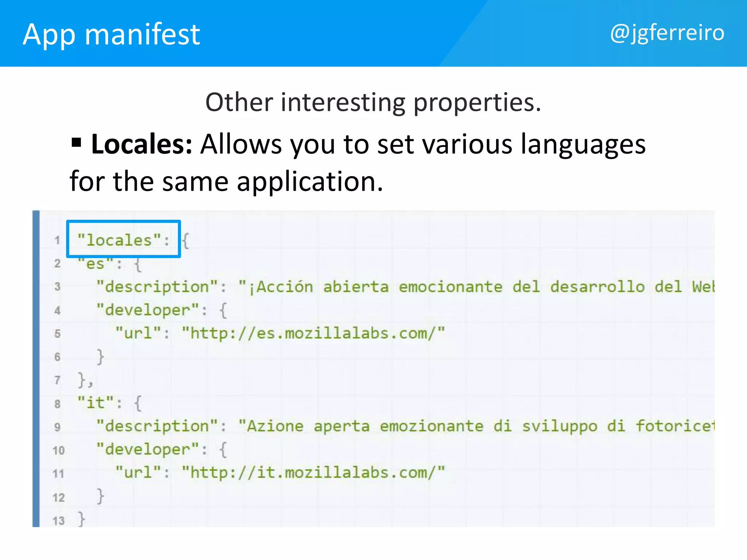Click line number 11 in the gutter

58,474
